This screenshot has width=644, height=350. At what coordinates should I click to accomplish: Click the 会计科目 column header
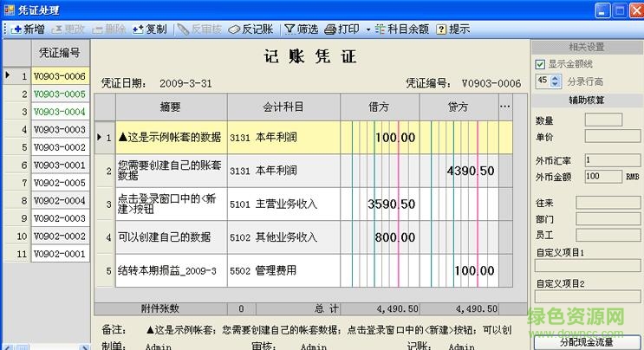tap(283, 107)
